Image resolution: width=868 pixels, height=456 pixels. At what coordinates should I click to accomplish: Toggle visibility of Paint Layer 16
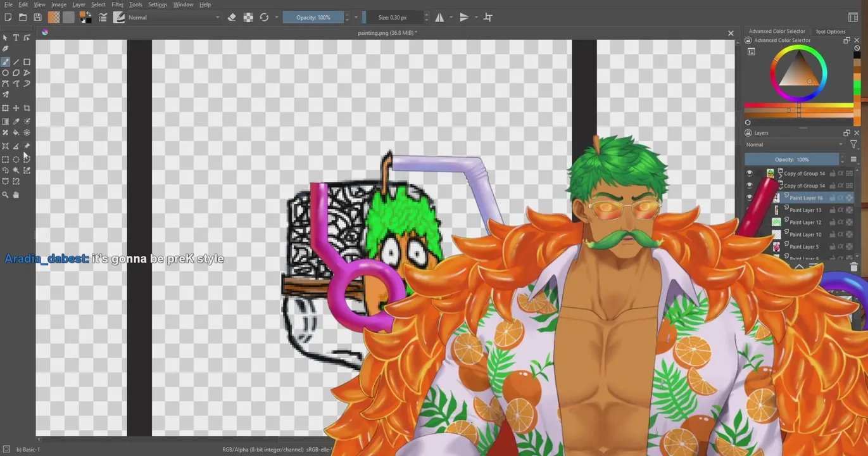tap(750, 198)
